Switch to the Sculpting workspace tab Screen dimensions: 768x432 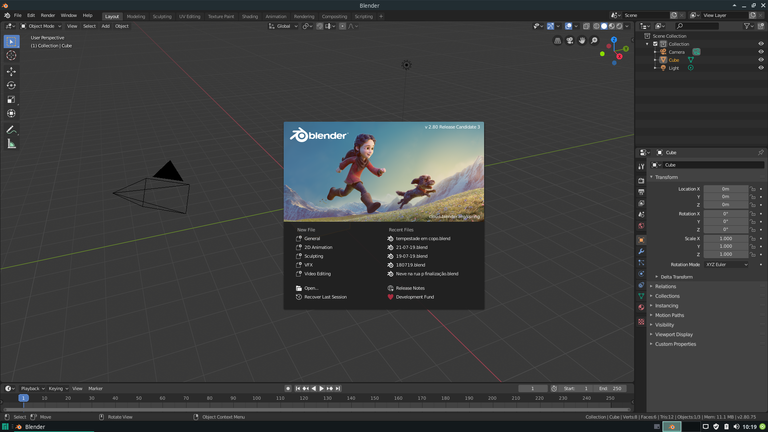(162, 16)
